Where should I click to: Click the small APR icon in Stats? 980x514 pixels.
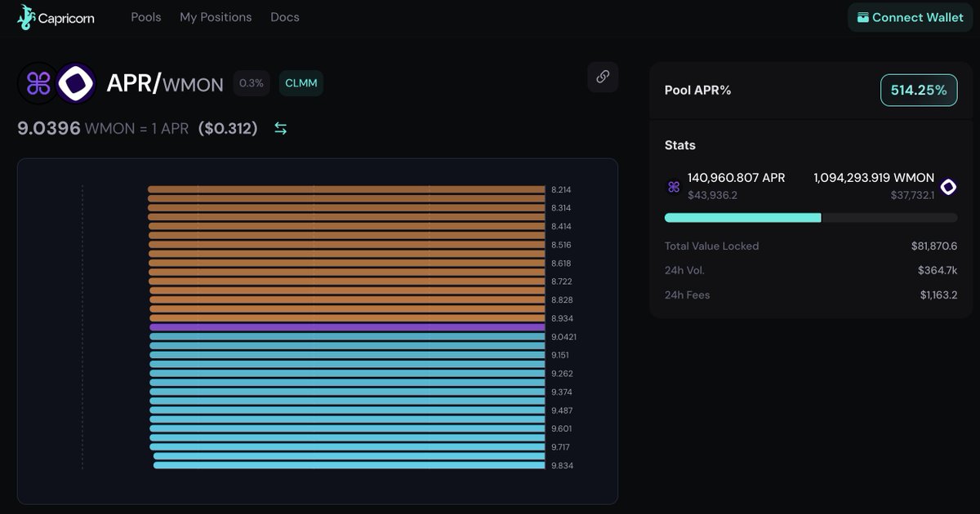point(674,187)
